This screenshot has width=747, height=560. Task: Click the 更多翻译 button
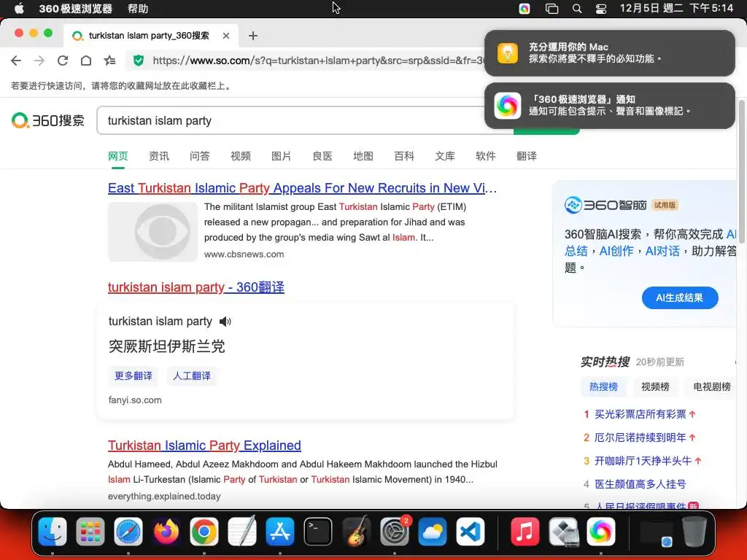133,376
